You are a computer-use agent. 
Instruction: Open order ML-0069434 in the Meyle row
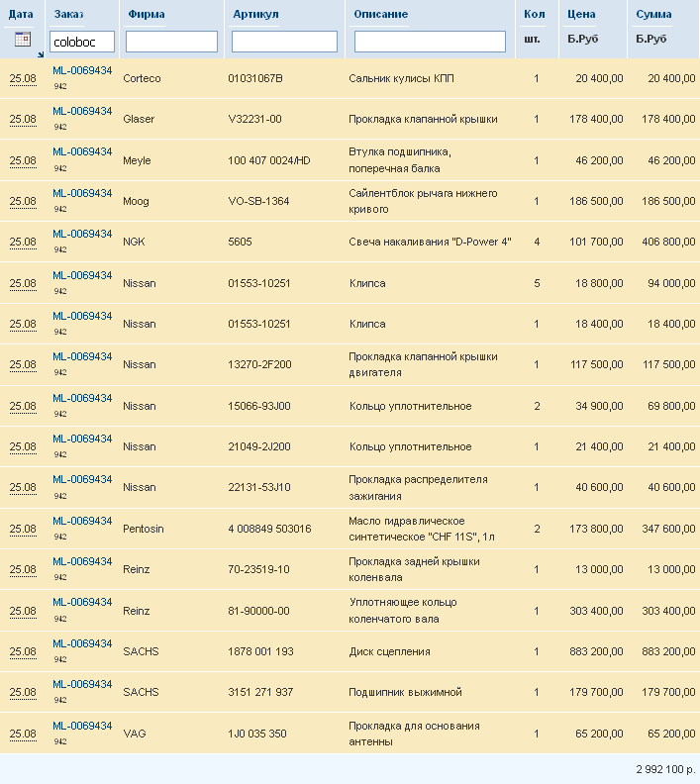[x=82, y=152]
